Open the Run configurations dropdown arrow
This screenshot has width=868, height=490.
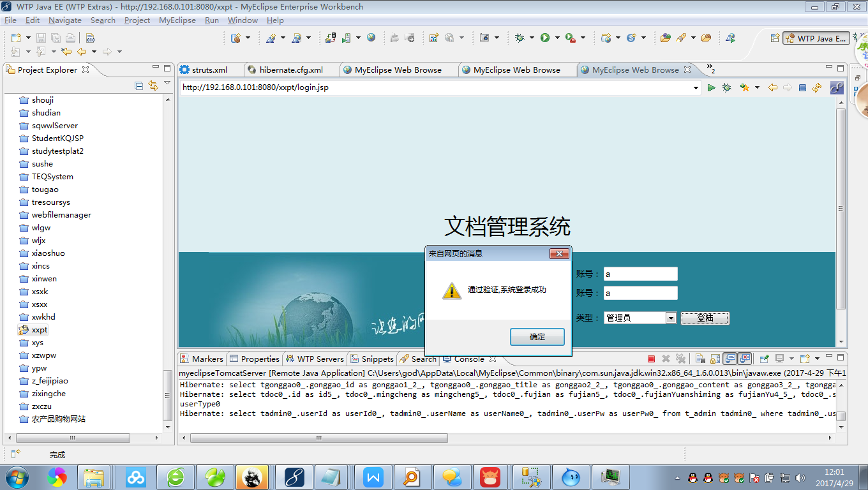pos(557,38)
